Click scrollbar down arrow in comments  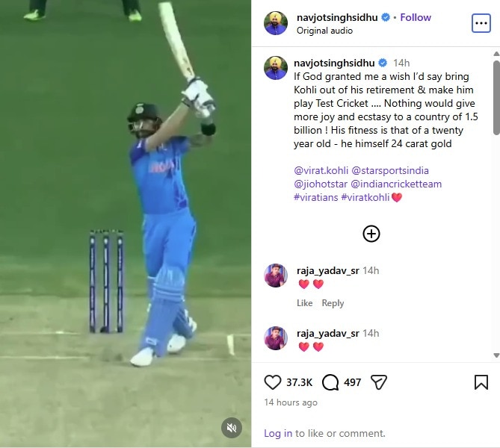pyautogui.click(x=496, y=355)
